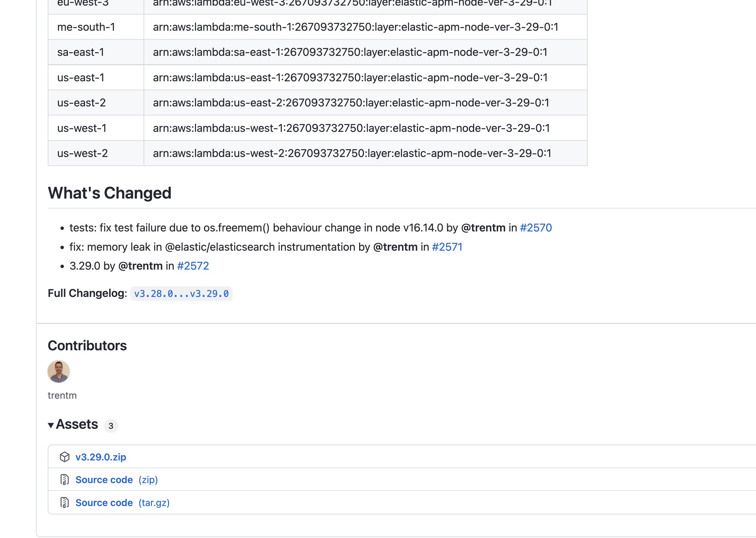Click the What's Changed heading
756x538 pixels.
(109, 193)
